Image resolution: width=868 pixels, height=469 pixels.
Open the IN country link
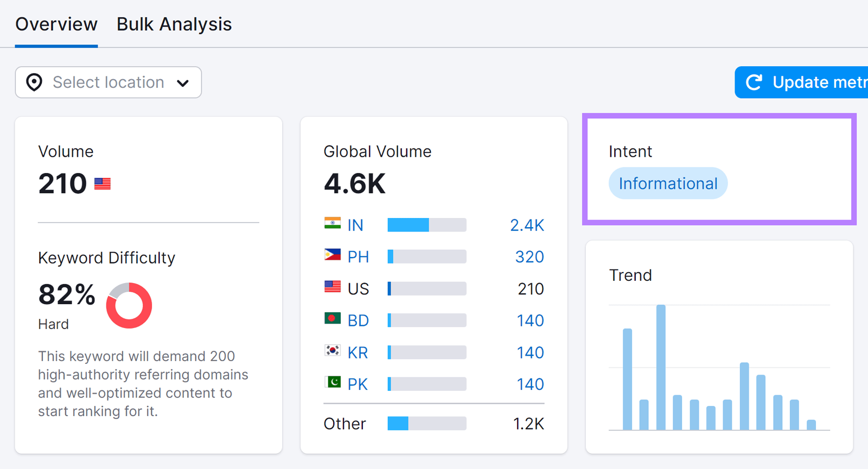tap(355, 225)
